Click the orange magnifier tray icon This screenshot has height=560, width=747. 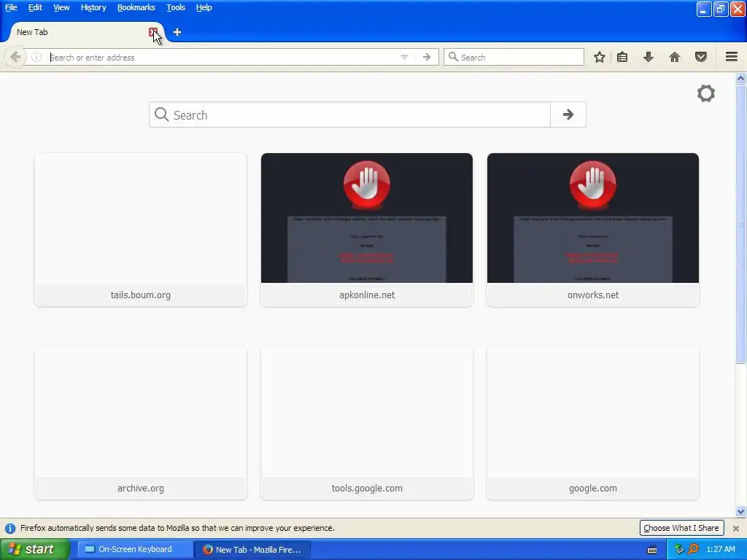tap(693, 549)
